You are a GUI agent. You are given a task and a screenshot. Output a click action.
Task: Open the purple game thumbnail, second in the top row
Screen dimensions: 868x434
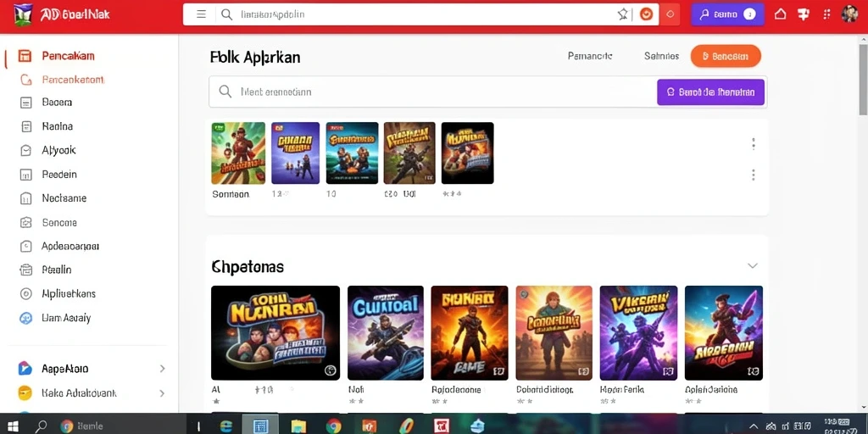click(295, 153)
